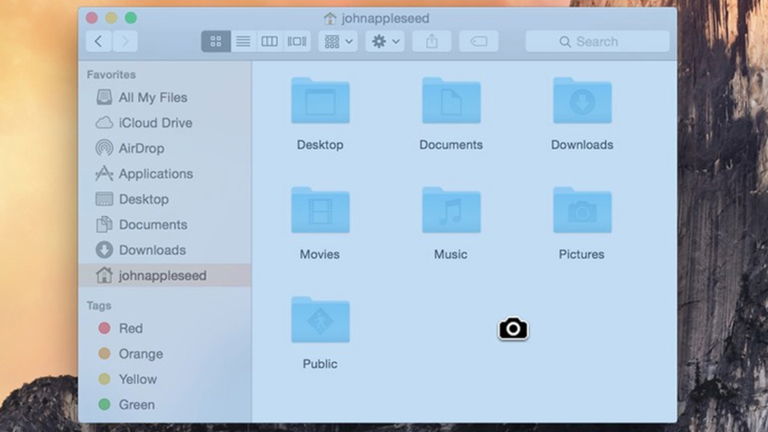Select Documents in the sidebar
The height and width of the screenshot is (432, 768).
tap(165, 225)
